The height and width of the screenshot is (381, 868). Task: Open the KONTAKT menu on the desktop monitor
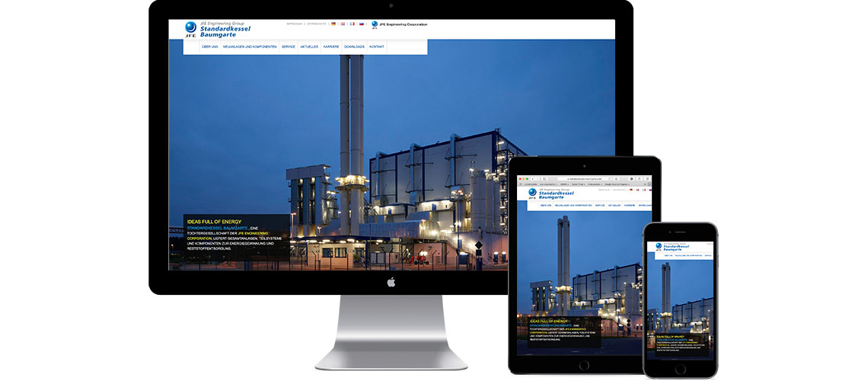[377, 46]
